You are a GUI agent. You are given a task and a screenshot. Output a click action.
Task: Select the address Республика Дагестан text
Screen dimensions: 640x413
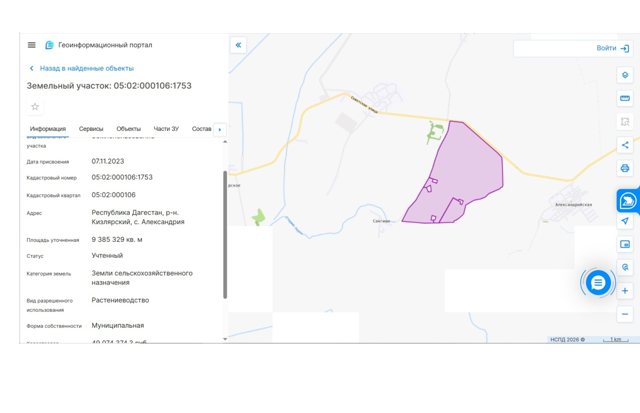point(138,217)
